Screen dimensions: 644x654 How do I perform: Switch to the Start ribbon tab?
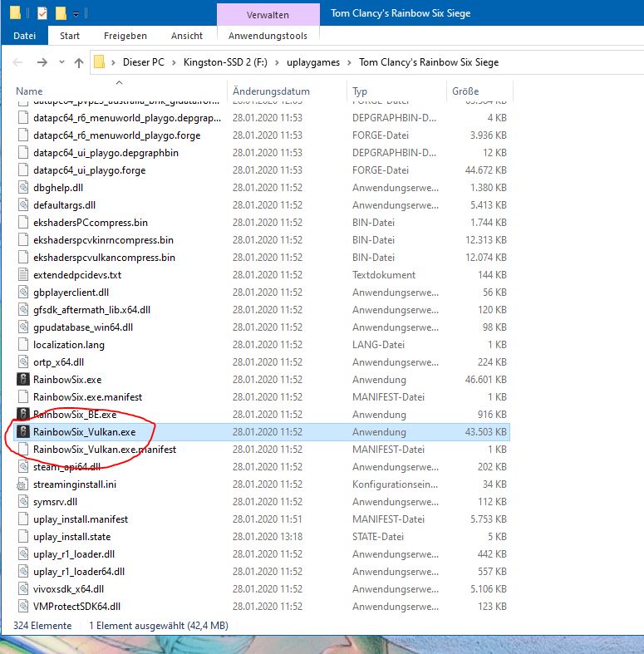[x=70, y=36]
